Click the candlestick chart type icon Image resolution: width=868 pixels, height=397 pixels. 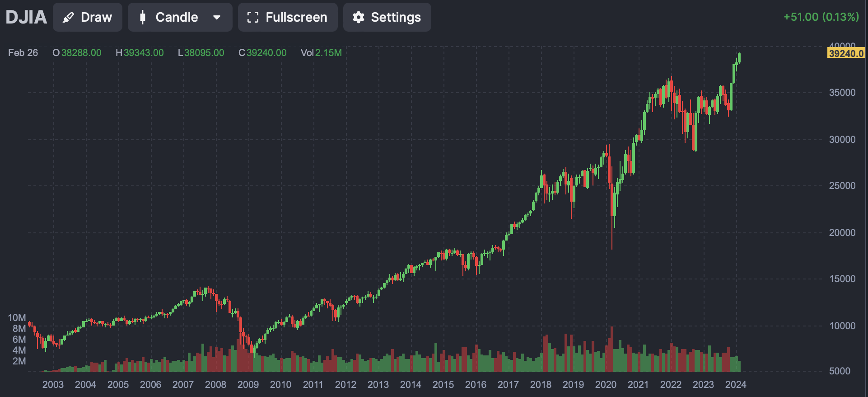coord(143,18)
